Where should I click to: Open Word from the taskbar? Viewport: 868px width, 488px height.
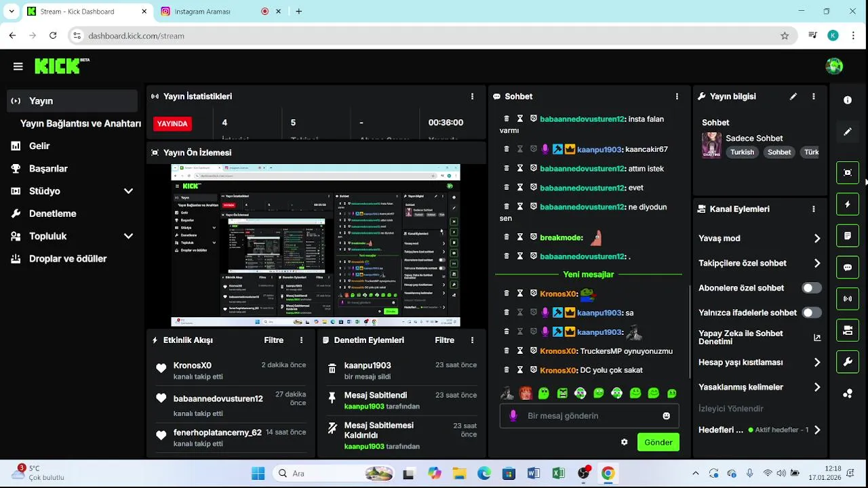tap(533, 474)
